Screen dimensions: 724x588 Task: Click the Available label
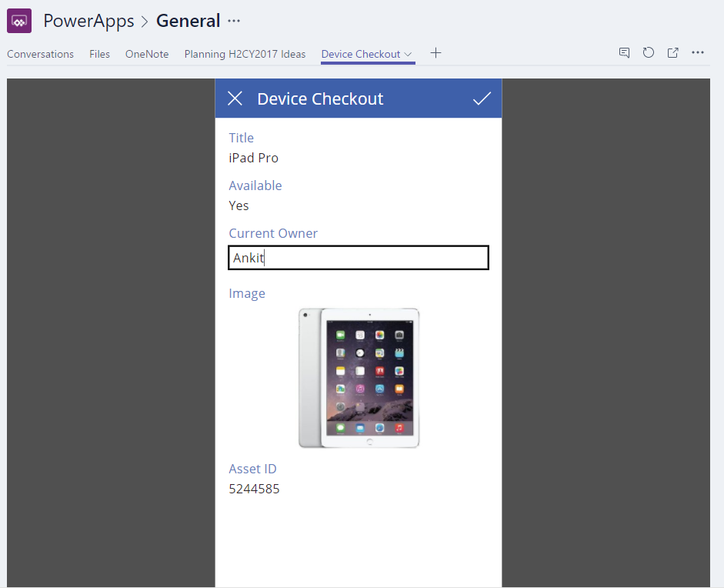point(255,185)
